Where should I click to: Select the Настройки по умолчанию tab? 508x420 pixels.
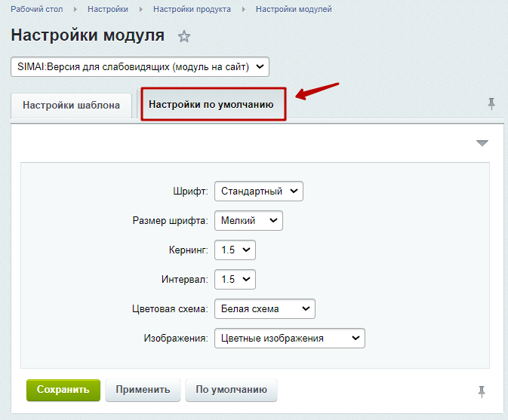pos(211,105)
